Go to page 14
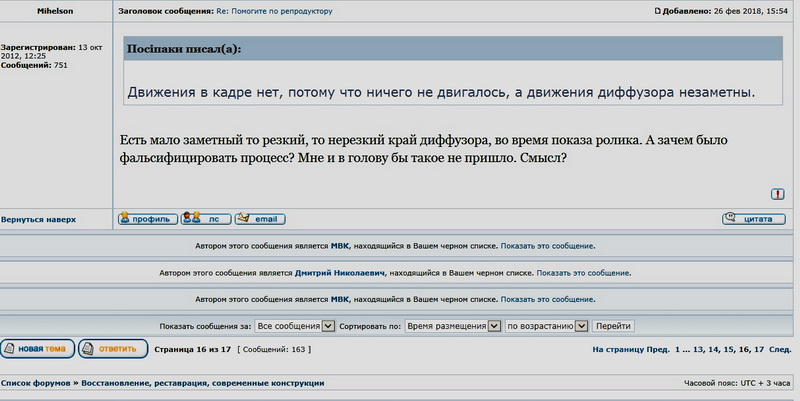Viewport: 800px width, 401px height. click(713, 349)
